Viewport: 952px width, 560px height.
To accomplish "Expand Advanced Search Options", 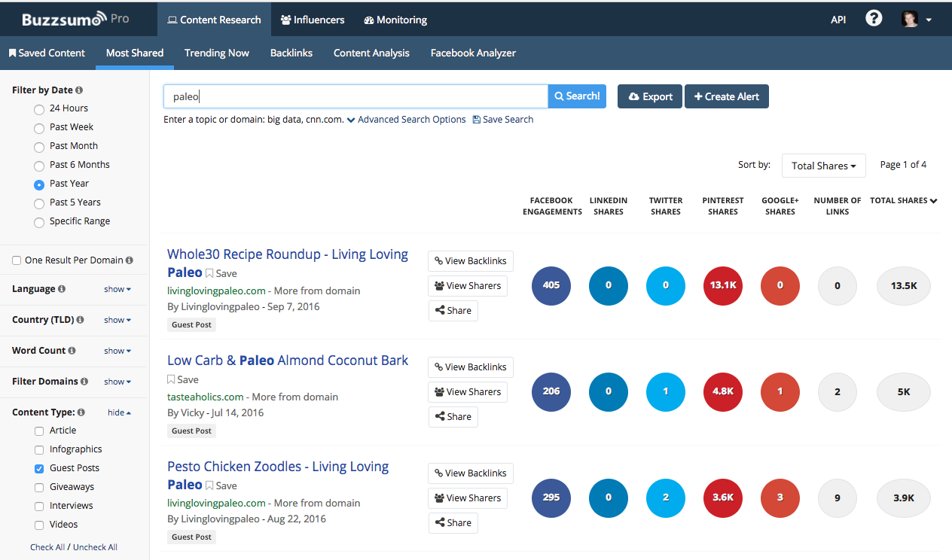I will (x=407, y=120).
